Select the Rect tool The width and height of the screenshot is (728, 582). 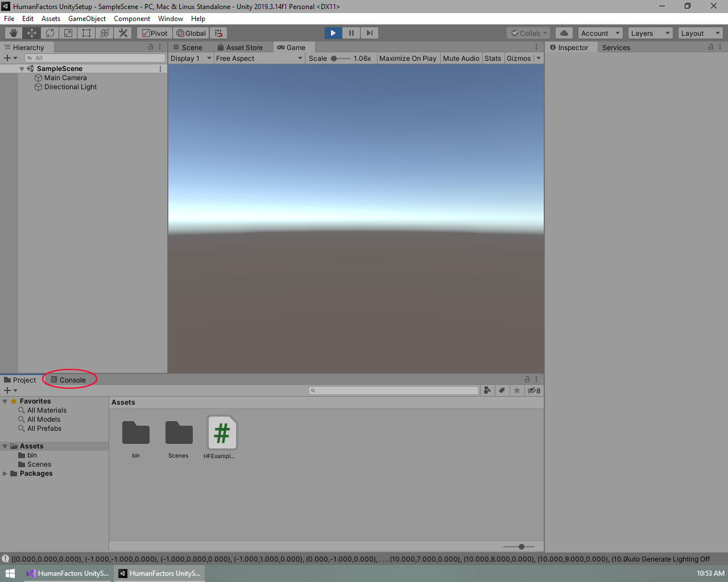(86, 33)
